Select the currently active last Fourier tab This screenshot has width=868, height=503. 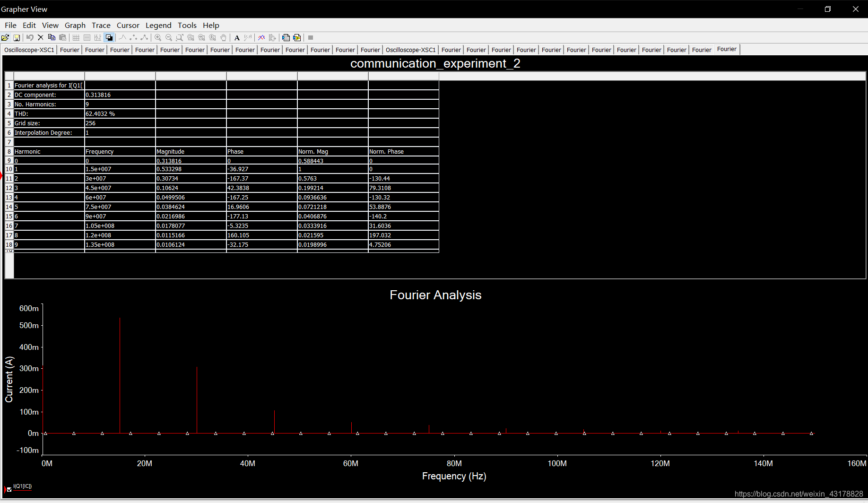[x=727, y=49]
